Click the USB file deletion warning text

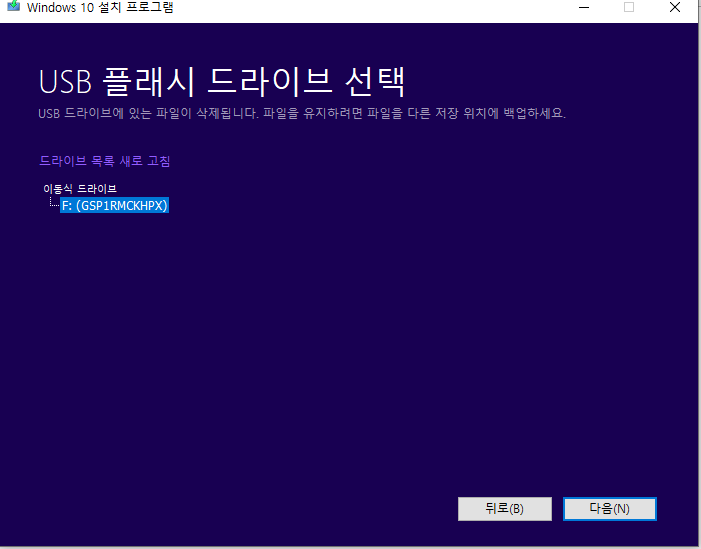click(302, 113)
